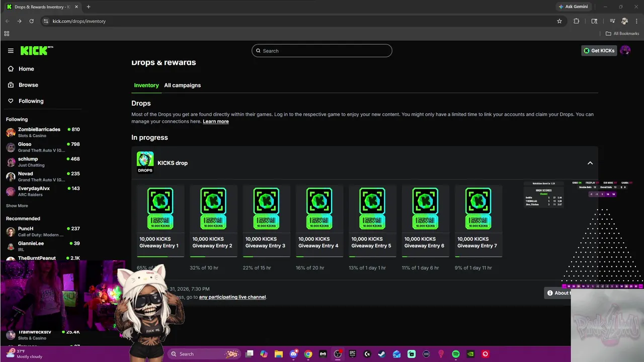
Task: Open Logitech G HUB from taskbar
Action: coord(367,354)
